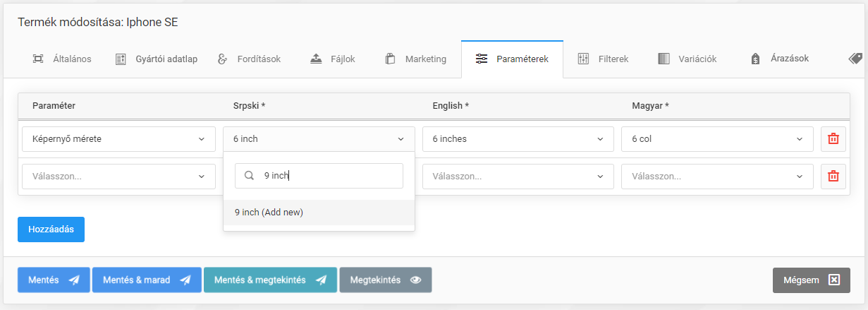This screenshot has height=310, width=868.
Task: Click the Általános tab frame icon
Action: click(38, 59)
